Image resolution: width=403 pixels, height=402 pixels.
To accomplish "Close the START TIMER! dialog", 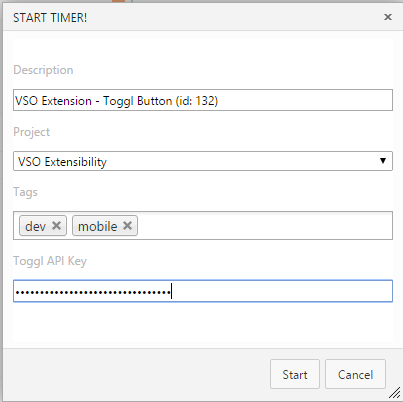I will 388,17.
